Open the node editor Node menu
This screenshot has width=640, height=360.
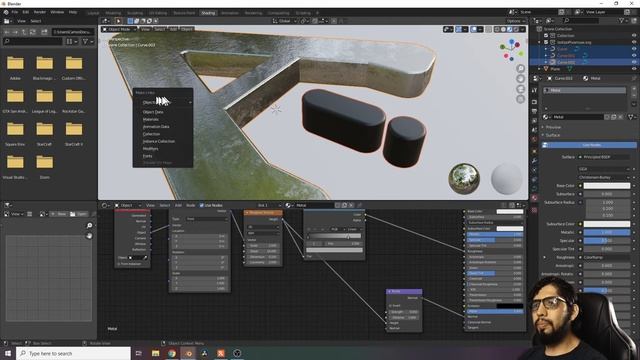coord(191,205)
